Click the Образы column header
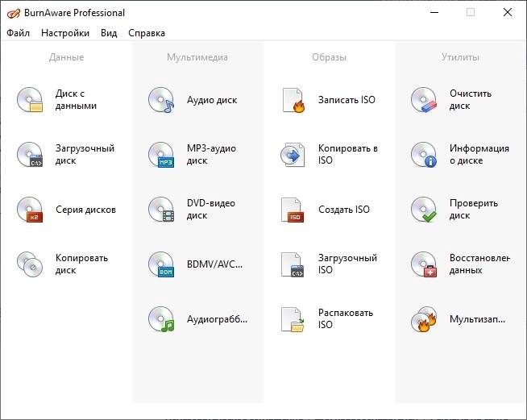 point(329,57)
